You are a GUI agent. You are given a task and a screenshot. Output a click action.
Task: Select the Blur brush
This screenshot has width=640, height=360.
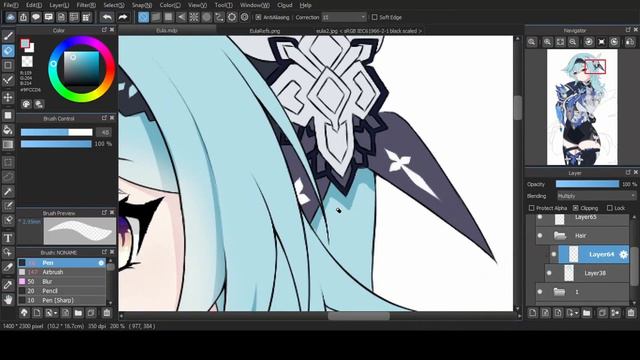coord(61,282)
